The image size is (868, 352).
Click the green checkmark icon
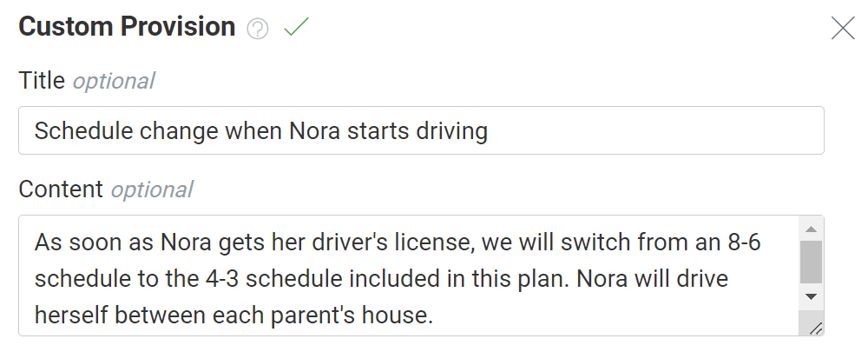point(296,28)
